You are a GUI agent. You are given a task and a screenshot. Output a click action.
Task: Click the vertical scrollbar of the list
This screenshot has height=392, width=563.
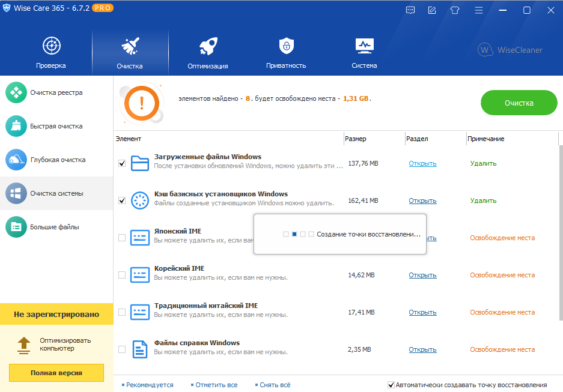coord(561,233)
